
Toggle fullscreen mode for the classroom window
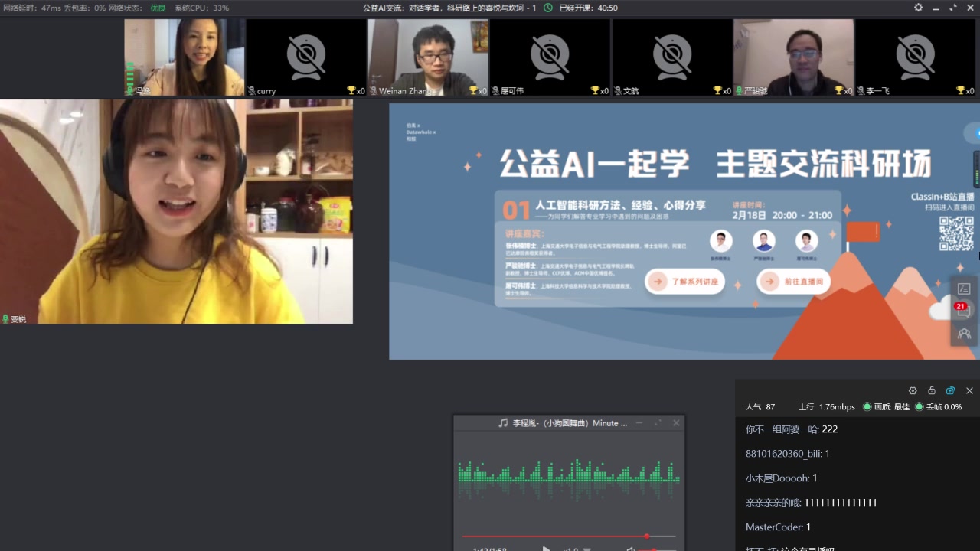click(952, 8)
